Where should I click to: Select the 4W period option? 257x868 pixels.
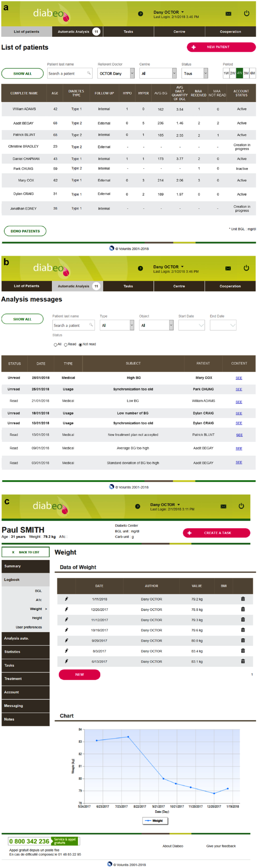[239, 73]
